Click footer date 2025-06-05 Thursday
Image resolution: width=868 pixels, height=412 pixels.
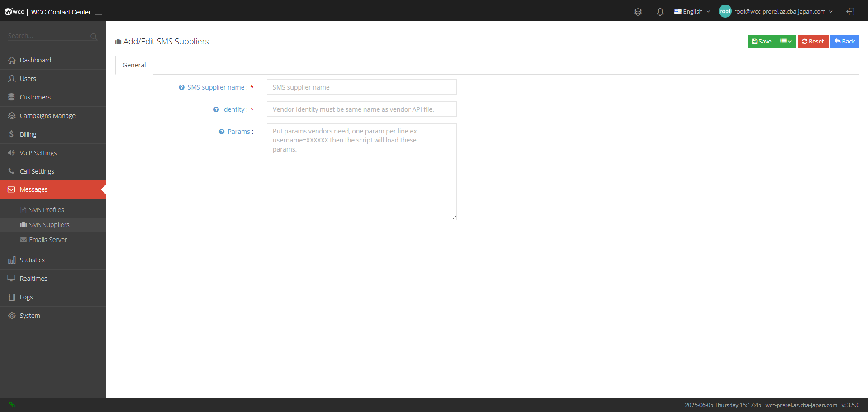pyautogui.click(x=711, y=405)
